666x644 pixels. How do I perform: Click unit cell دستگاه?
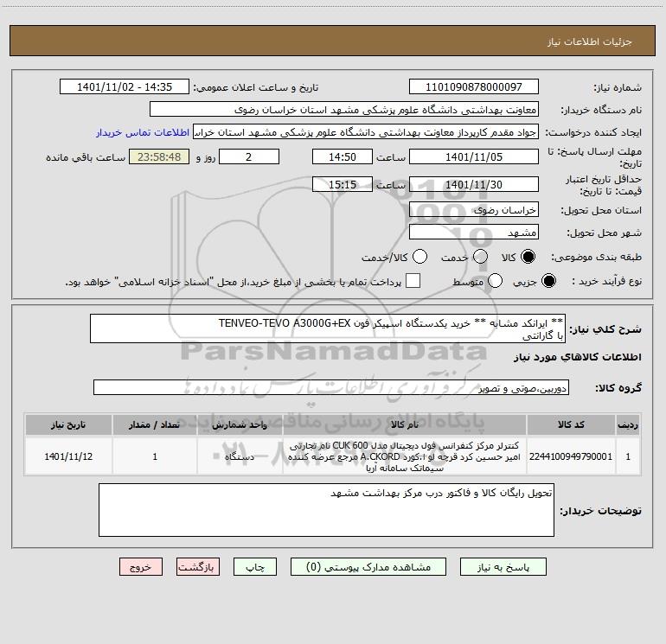coord(240,456)
